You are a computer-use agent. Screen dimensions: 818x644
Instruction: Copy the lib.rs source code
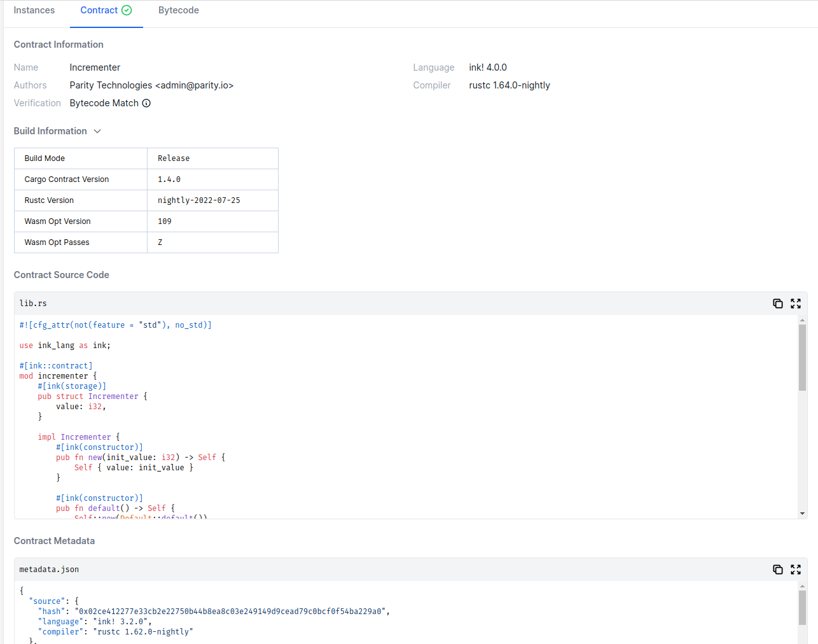(x=777, y=304)
